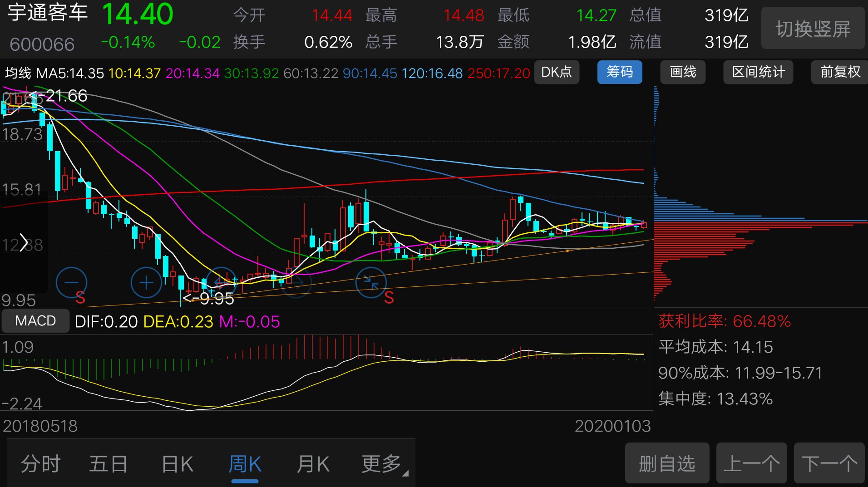Tap the green 30:13.92 MA readout
Image resolution: width=868 pixels, height=487 pixels.
pos(252,73)
